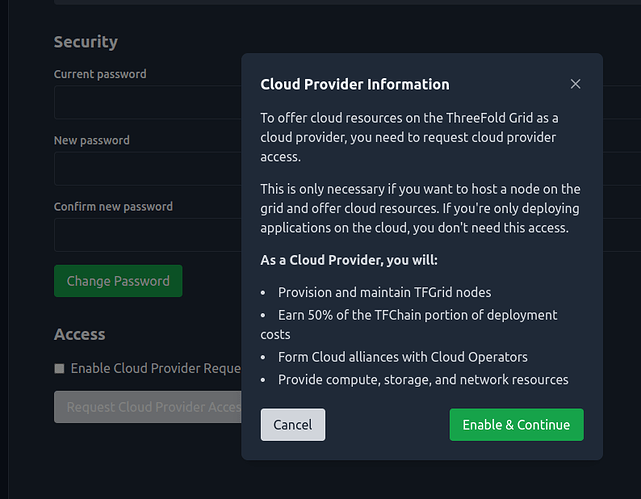Viewport: 641px width, 499px height.
Task: Close the Cloud Provider Information dialog
Action: tap(575, 84)
